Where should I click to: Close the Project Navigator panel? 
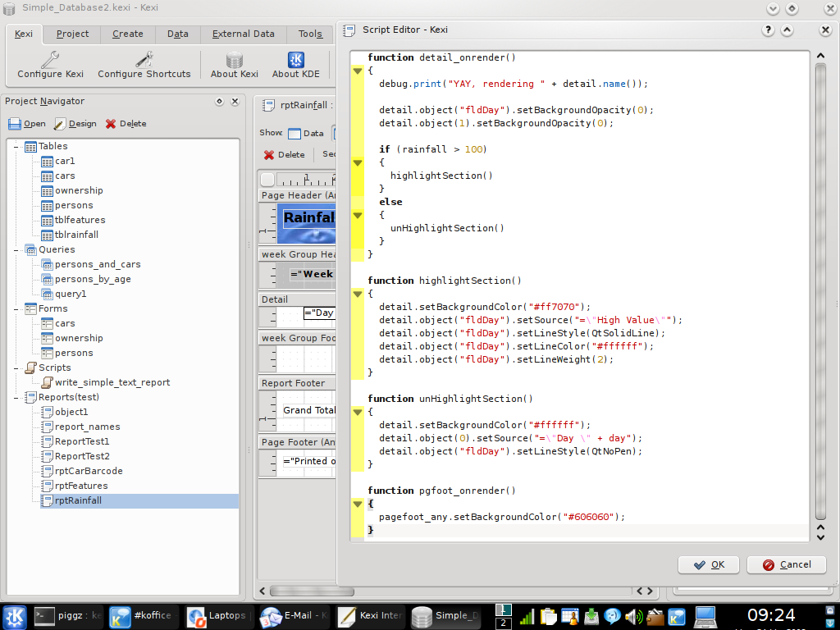coord(235,101)
